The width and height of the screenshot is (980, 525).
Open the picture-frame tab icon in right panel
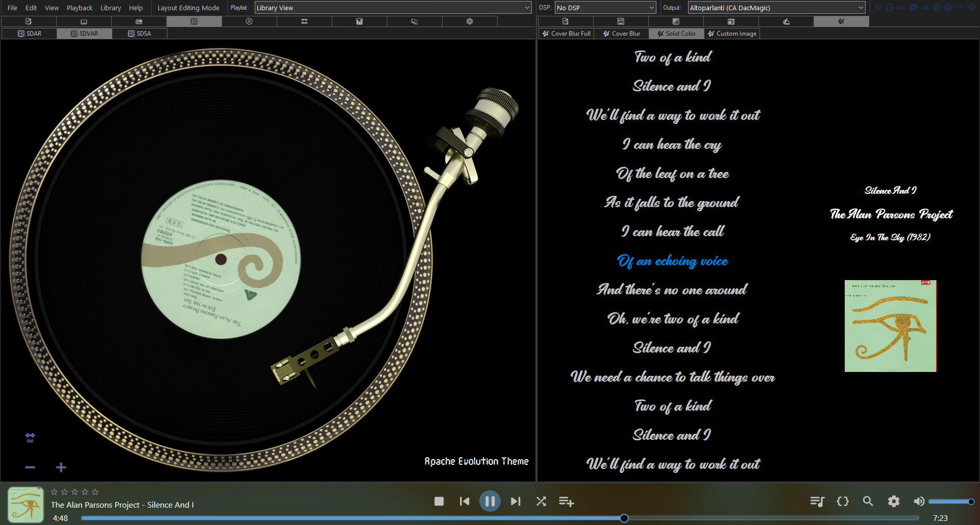coord(621,21)
